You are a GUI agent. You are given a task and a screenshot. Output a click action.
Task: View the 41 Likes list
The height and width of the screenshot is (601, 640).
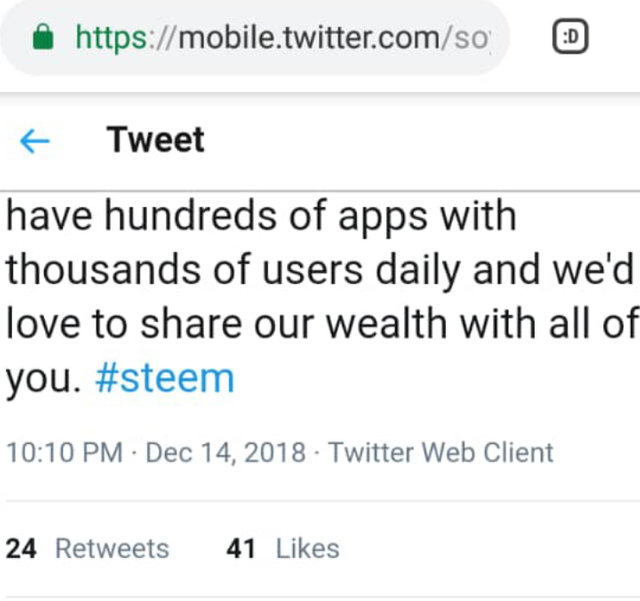click(x=283, y=549)
